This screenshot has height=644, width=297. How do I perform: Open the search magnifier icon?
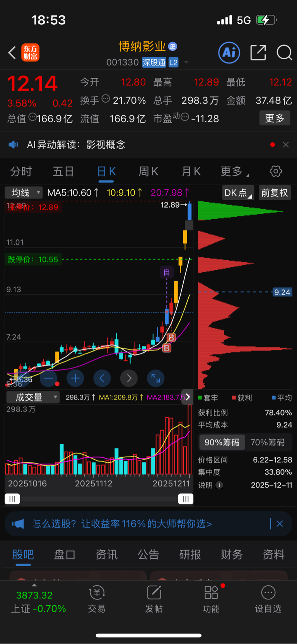point(284,53)
